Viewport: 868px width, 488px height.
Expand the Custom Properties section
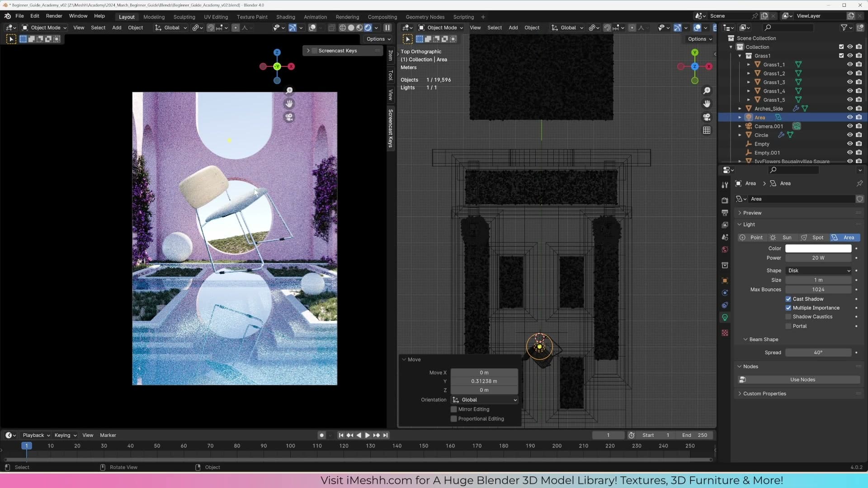pos(740,394)
